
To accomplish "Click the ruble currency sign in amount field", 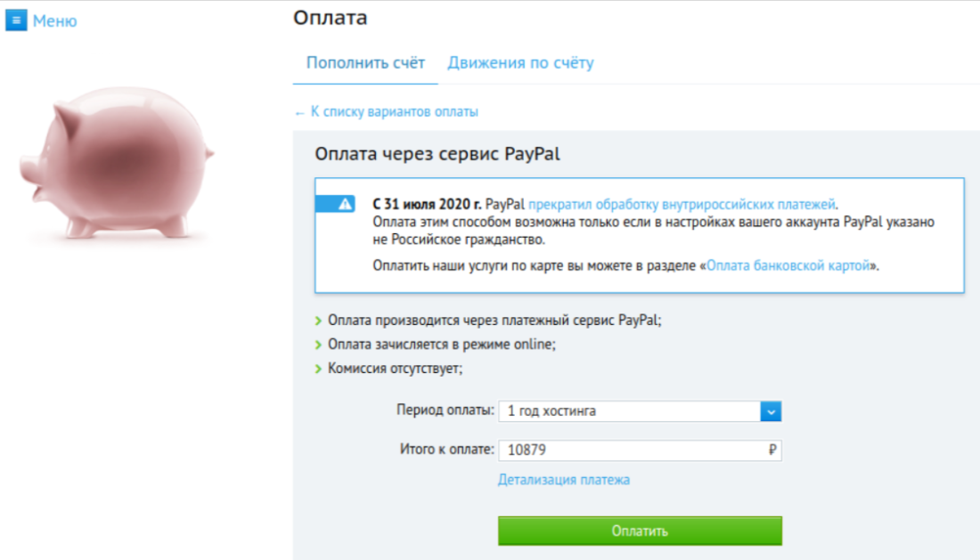I will [x=772, y=451].
